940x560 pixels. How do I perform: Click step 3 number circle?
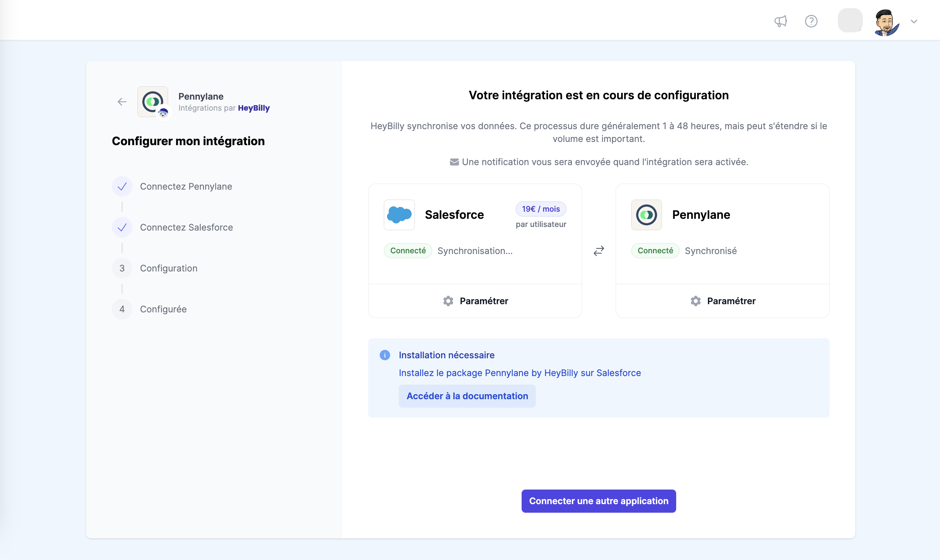click(x=122, y=268)
